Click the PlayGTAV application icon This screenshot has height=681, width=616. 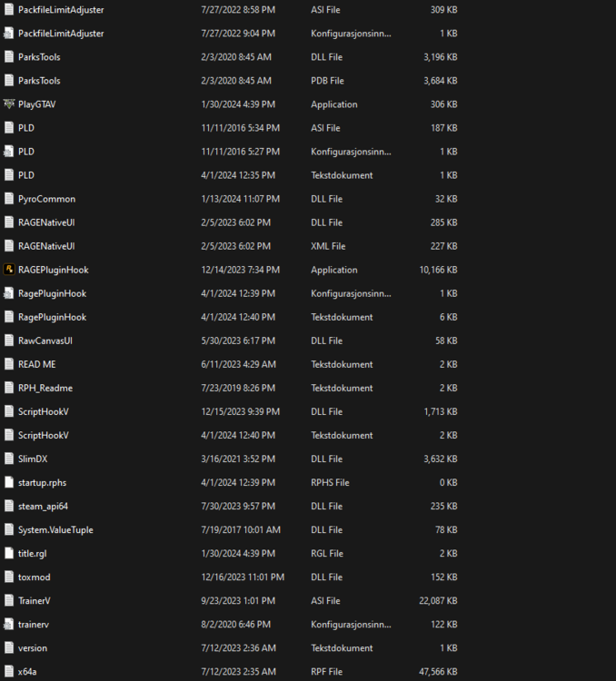[x=9, y=104]
